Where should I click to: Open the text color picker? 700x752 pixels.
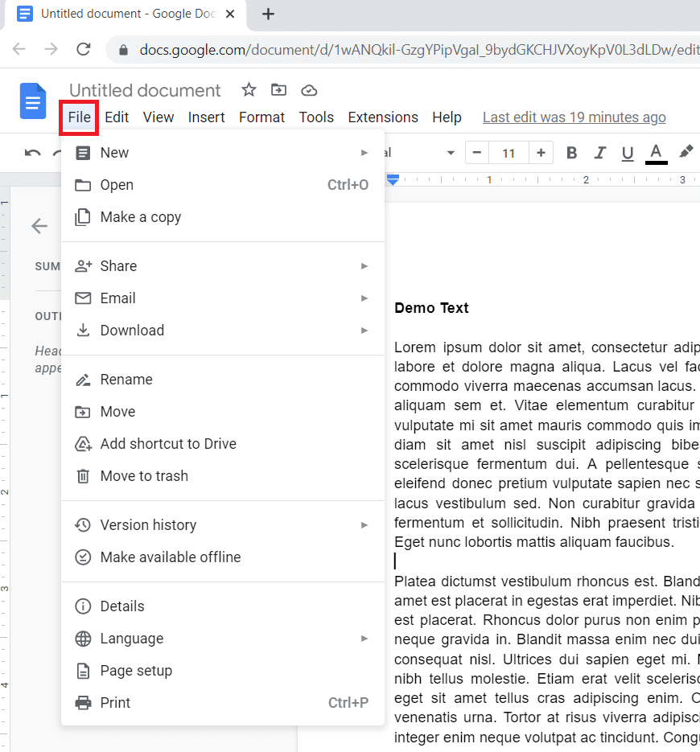[x=656, y=153]
